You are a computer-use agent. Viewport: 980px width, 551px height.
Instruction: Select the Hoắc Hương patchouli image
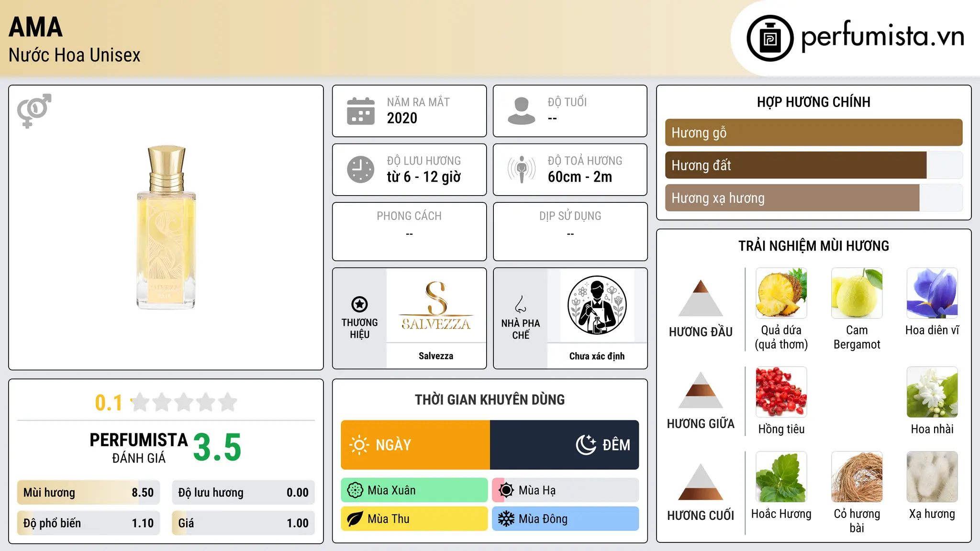781,477
